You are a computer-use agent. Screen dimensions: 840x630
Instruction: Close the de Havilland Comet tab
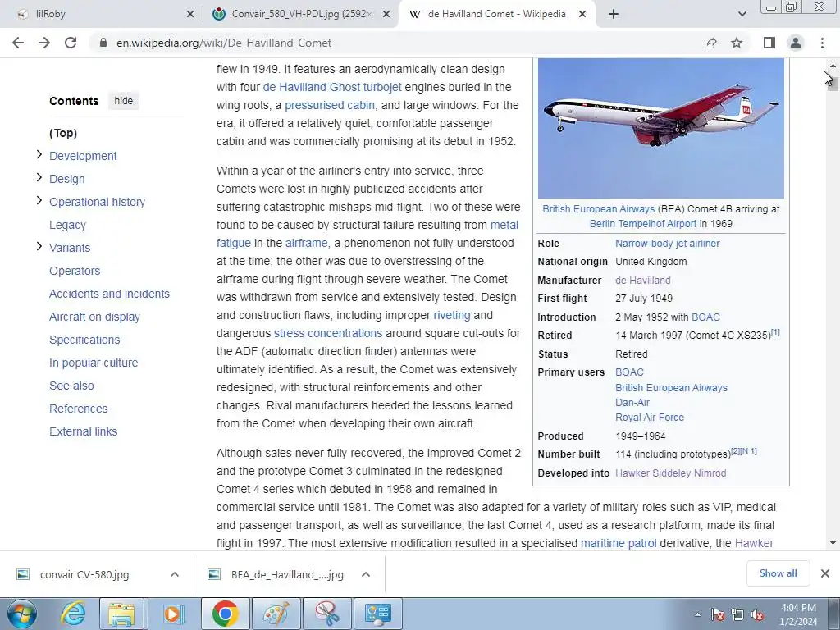click(x=582, y=15)
